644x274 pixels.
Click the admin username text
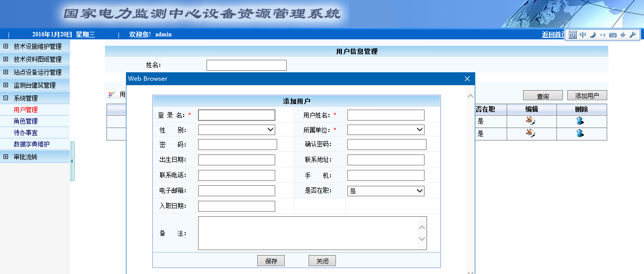(x=163, y=34)
